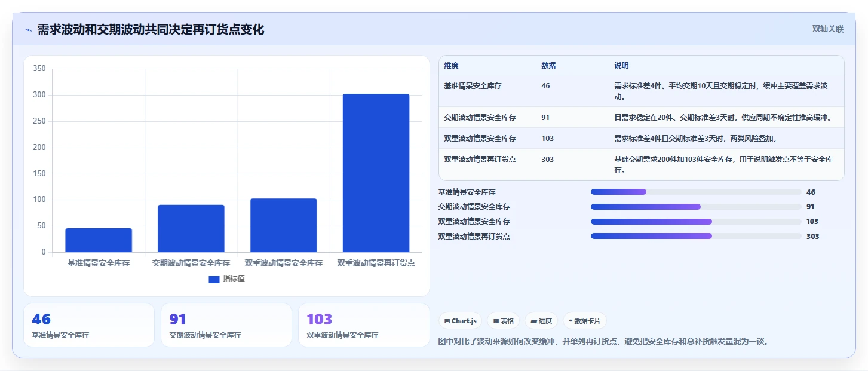Click the 交期波动情景安全库存 progress bar
Viewport: 868px width, 371px height.
point(696,207)
